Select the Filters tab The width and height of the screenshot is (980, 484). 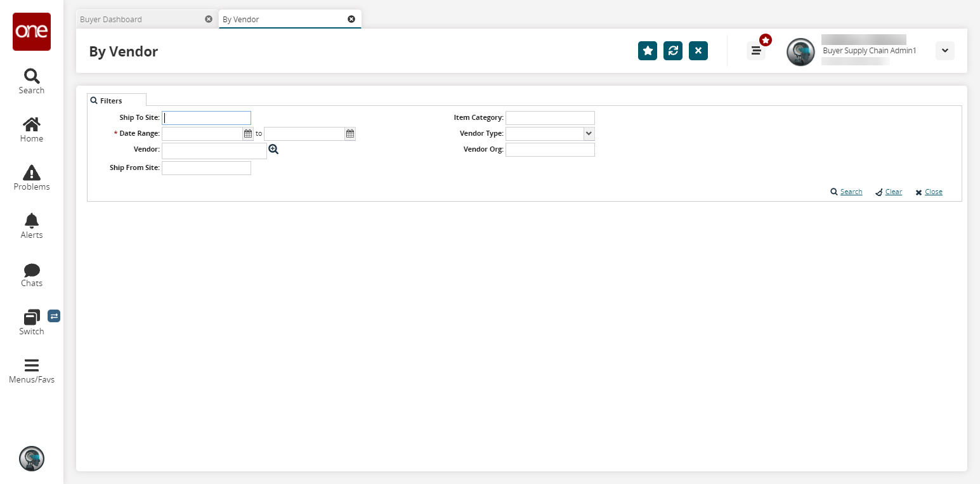(117, 100)
